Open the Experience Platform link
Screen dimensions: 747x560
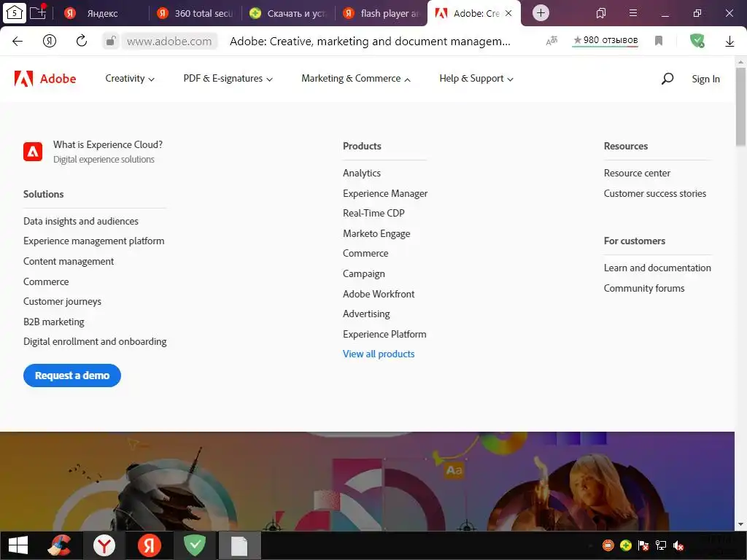click(384, 334)
